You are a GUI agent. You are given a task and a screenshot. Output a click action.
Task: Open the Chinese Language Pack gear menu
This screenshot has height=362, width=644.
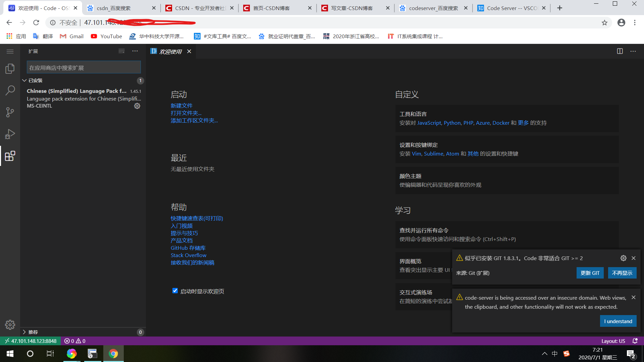(x=137, y=106)
